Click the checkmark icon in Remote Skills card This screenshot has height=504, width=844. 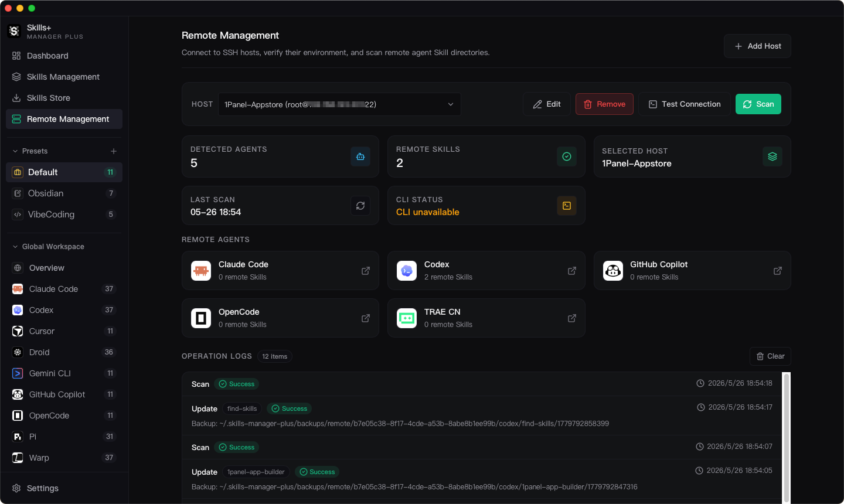click(567, 156)
